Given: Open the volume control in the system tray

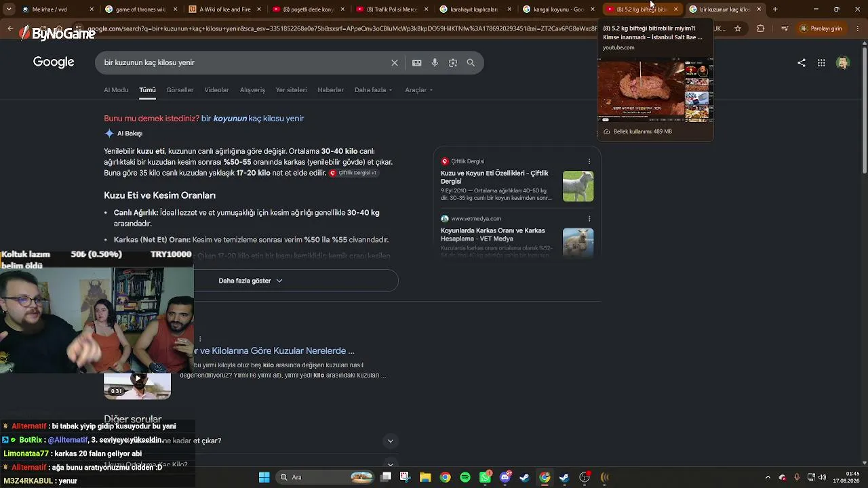Looking at the screenshot, I should (823, 477).
